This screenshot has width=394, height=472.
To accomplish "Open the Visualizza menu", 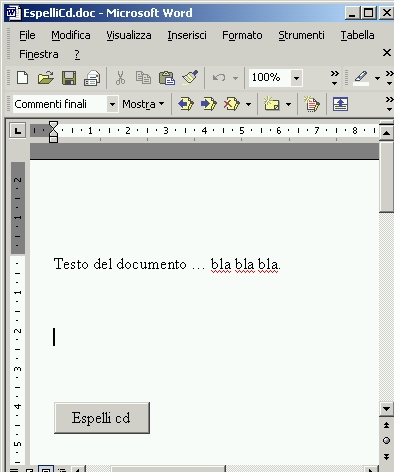I will tap(129, 35).
